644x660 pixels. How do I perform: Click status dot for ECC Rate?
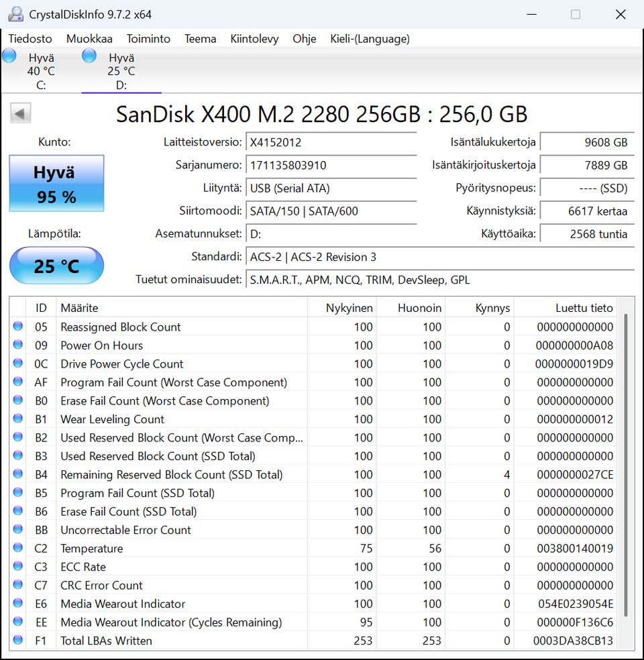(x=17, y=566)
